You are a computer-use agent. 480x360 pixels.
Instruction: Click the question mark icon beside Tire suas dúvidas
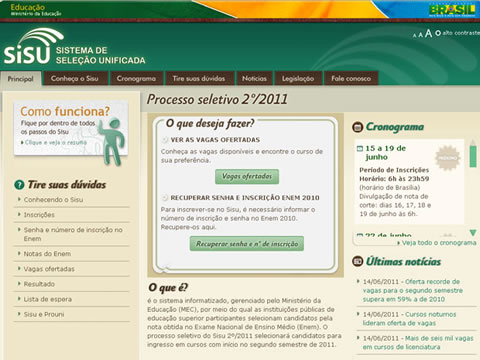pos(19,184)
